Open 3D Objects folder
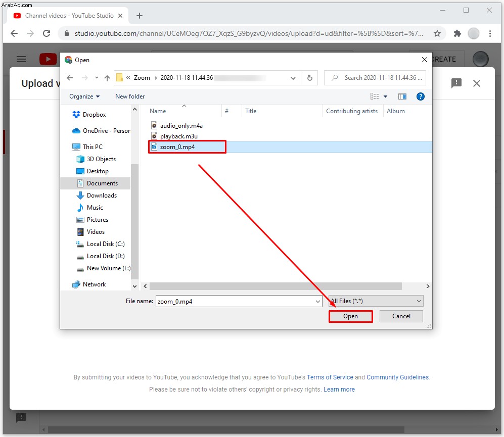The image size is (504, 437). 96,159
